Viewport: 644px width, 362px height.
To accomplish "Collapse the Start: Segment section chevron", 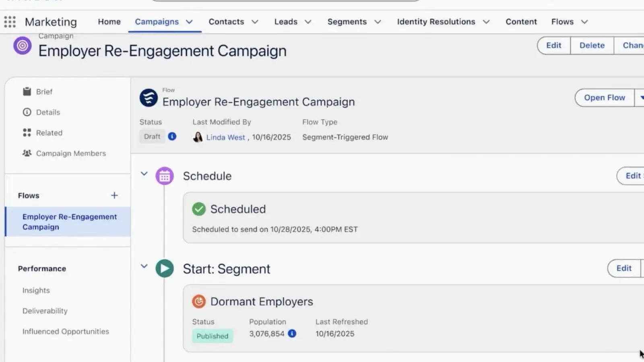I will (x=144, y=266).
